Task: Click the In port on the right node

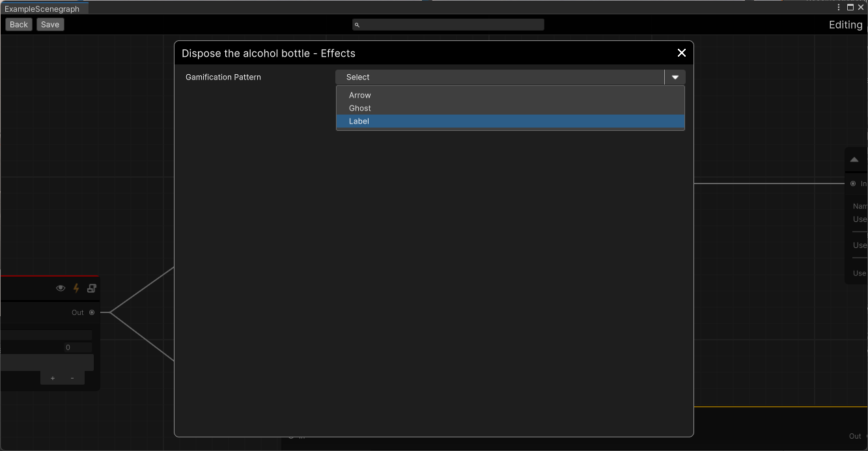Action: pyautogui.click(x=853, y=184)
